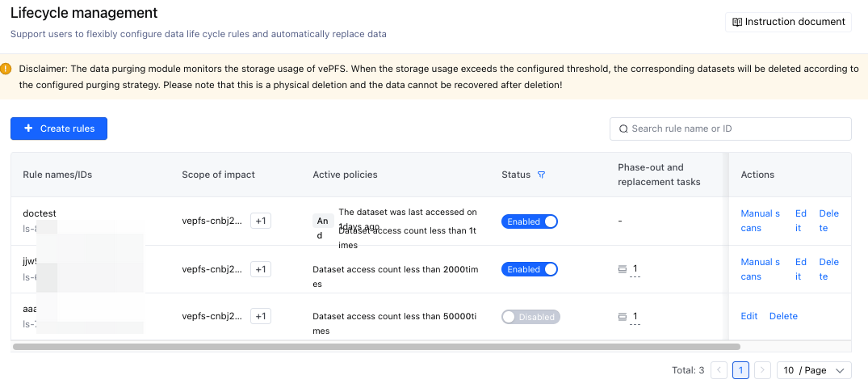Click the book icon on Instruction document
The width and height of the screenshot is (868, 388).
(737, 22)
